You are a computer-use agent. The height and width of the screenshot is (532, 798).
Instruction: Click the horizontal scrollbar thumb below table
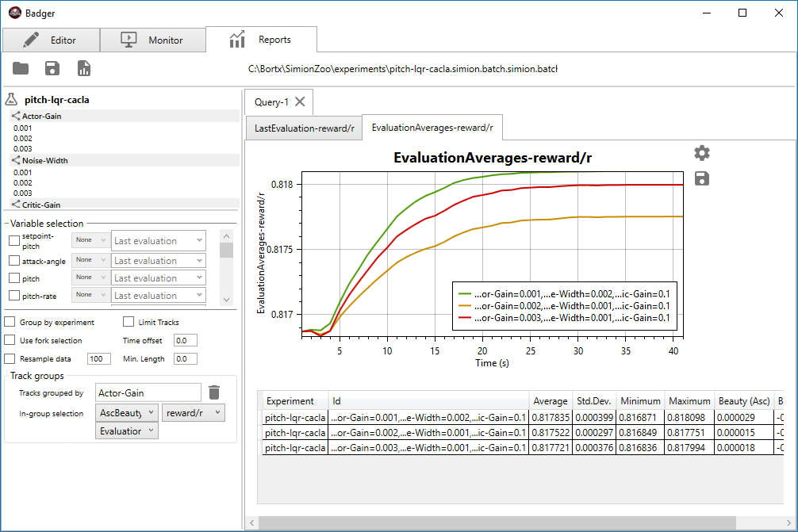(497, 522)
